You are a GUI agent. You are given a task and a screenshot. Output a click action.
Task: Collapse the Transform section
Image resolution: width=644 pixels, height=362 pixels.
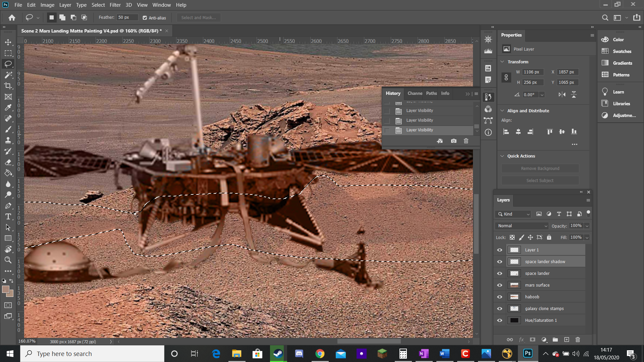502,62
